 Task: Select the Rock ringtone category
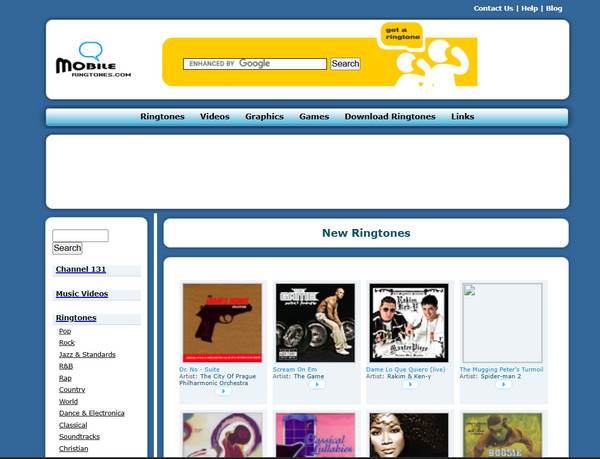67,343
